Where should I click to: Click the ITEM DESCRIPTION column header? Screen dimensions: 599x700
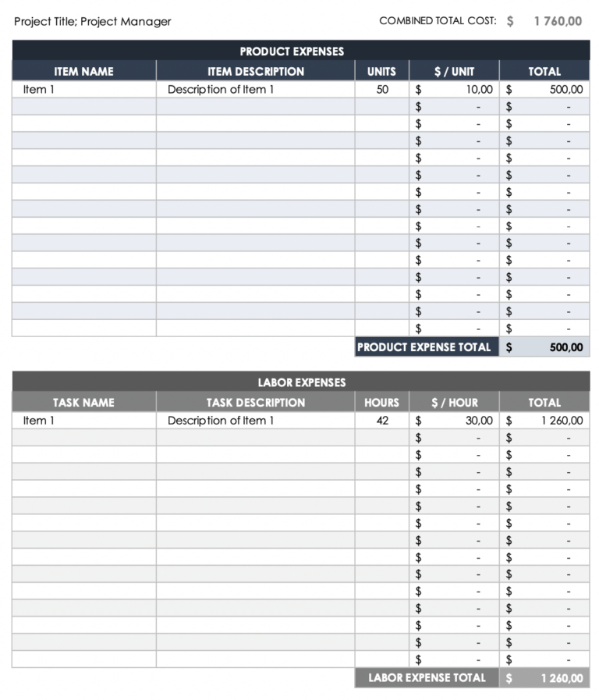(x=255, y=71)
